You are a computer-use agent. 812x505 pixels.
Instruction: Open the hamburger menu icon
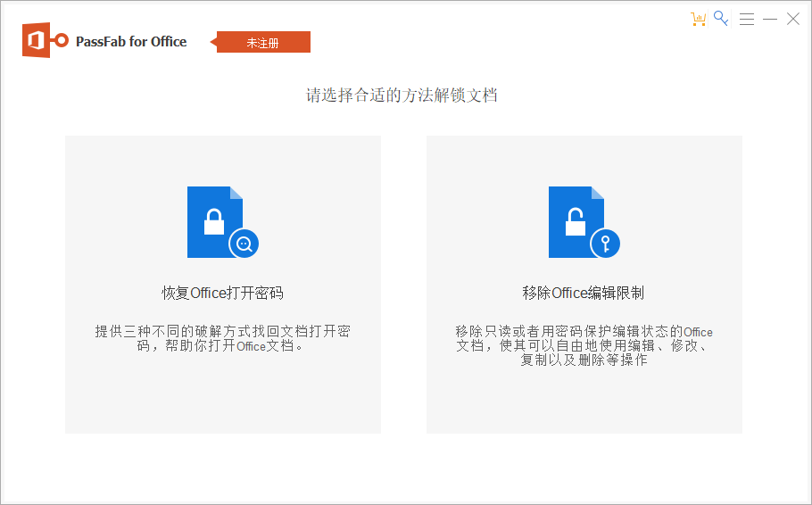point(746,19)
